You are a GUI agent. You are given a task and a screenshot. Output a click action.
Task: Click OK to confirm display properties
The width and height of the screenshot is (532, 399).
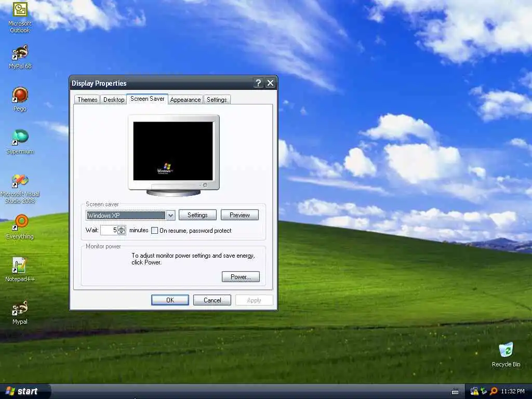pos(170,300)
